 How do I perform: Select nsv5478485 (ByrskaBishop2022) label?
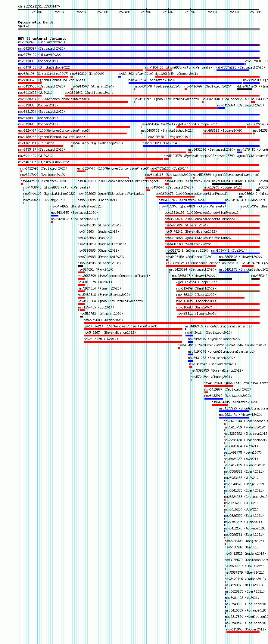44,67
